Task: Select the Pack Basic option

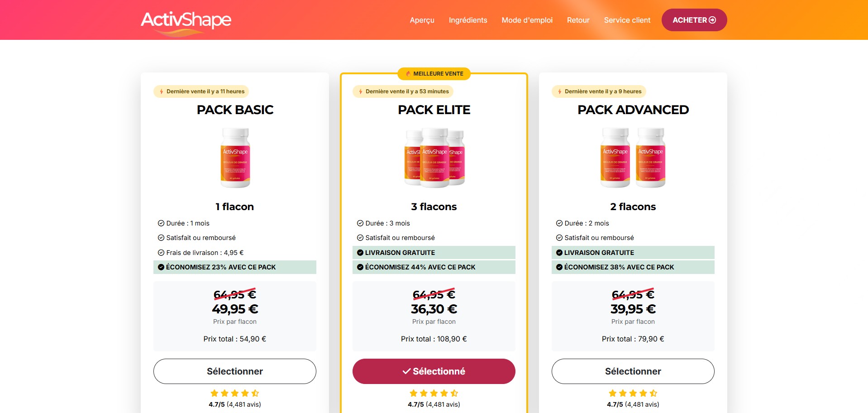Action: coord(234,371)
